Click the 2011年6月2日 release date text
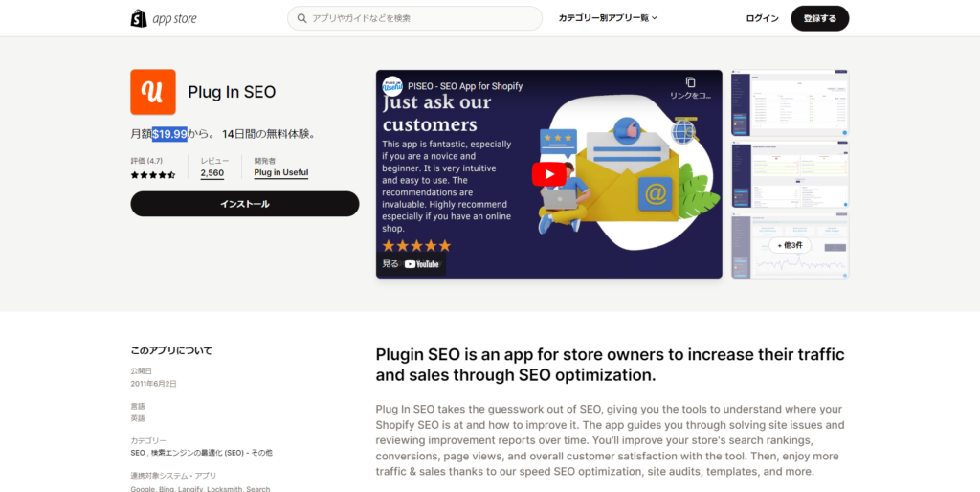980x492 pixels. 154,384
